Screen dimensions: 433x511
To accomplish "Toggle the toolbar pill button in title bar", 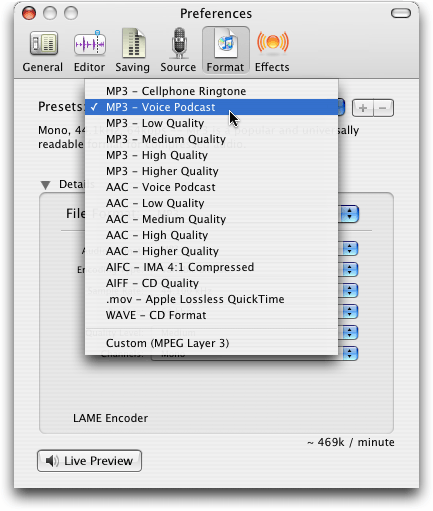I will click(x=401, y=13).
